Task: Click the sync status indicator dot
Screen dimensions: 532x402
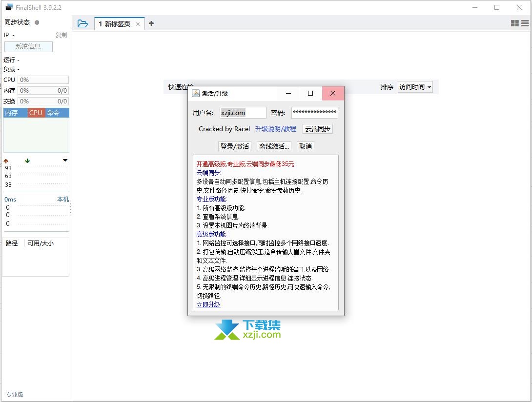Action: point(37,22)
